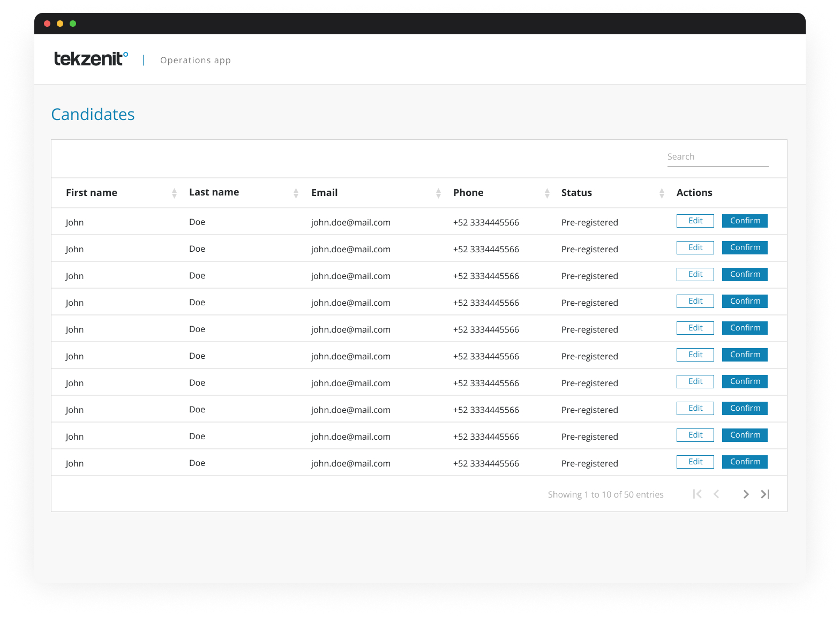Confirm the candidate in the fifth row

coord(745,328)
